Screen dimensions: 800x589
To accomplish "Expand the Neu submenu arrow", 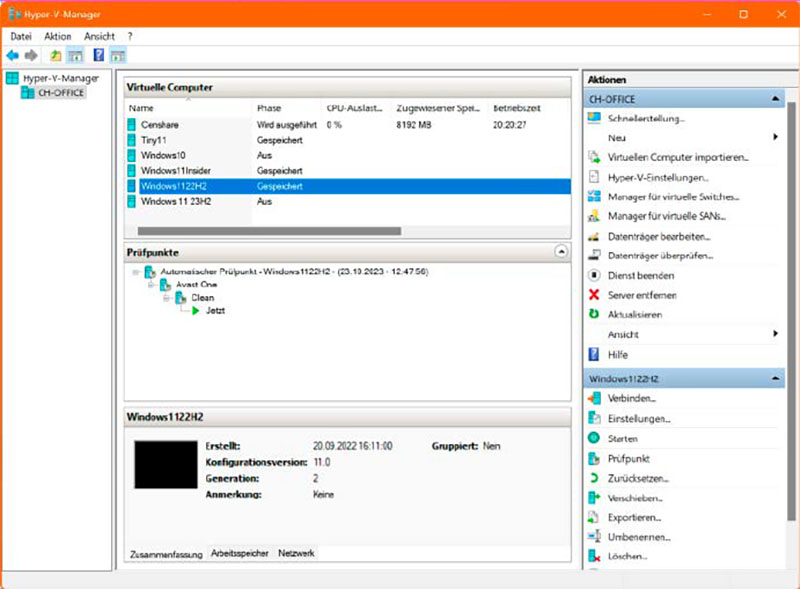I will (776, 137).
